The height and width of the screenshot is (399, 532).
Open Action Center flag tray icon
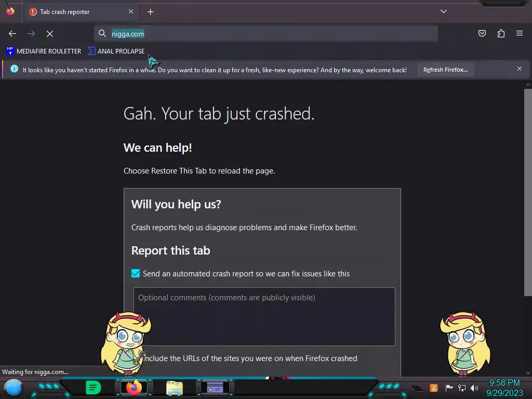pyautogui.click(x=449, y=388)
